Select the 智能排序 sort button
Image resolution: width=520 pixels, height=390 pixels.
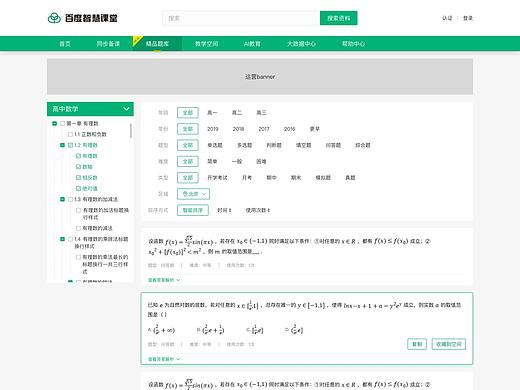tap(193, 210)
